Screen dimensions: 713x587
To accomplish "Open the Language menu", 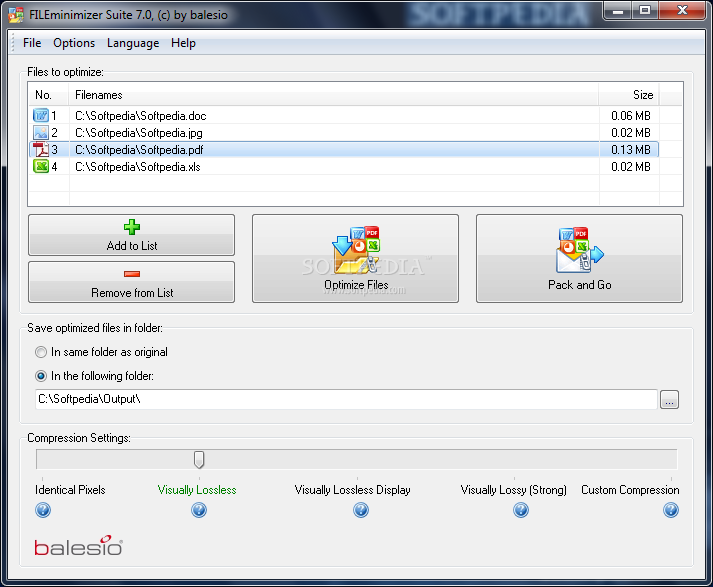I will click(133, 43).
